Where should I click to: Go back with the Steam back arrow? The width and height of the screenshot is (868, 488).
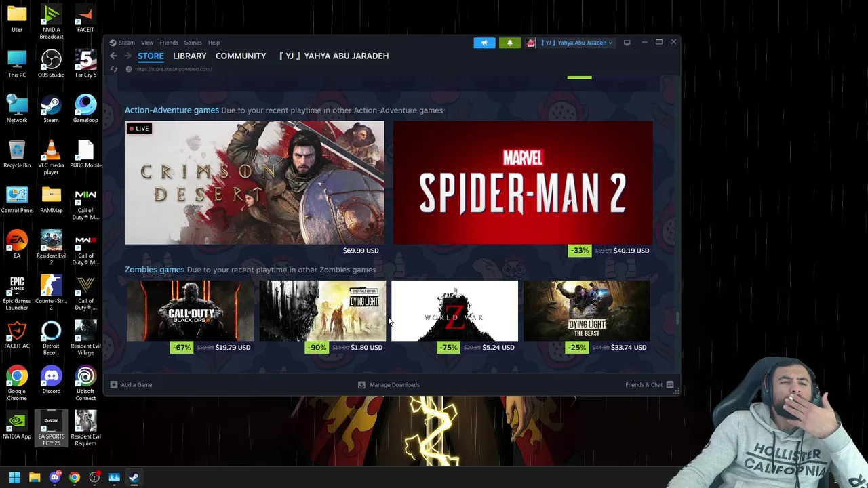point(113,56)
